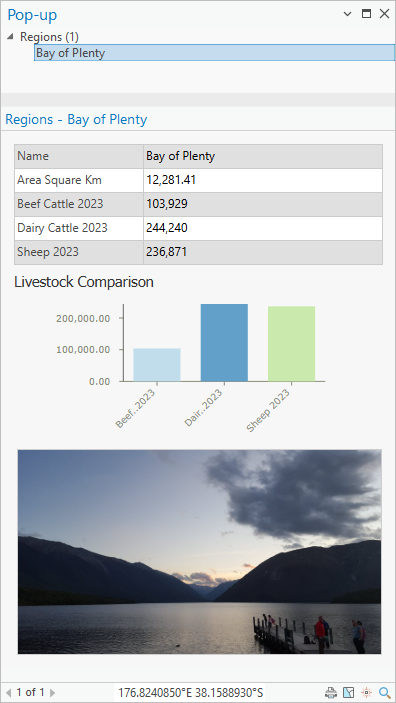396x703 pixels.
Task: Close the Pop-up pane
Action: [x=384, y=14]
